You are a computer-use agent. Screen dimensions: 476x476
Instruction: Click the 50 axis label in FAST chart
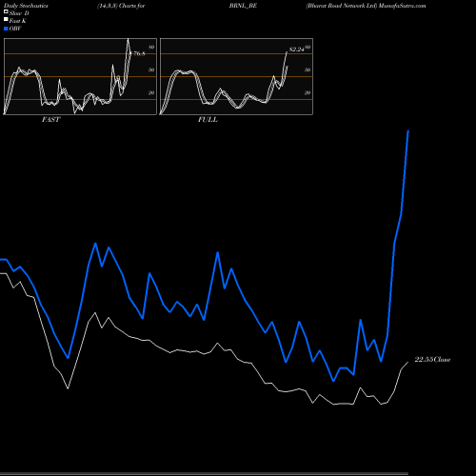(x=151, y=69)
